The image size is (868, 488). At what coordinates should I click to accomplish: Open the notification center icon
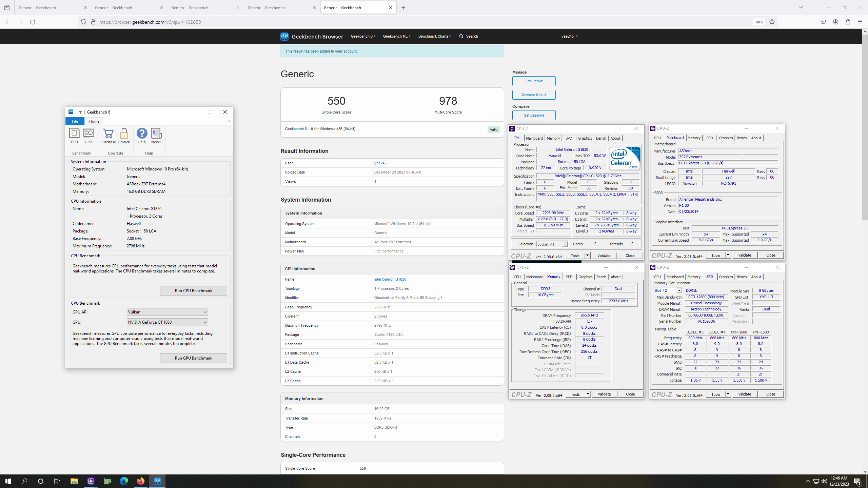(x=858, y=481)
